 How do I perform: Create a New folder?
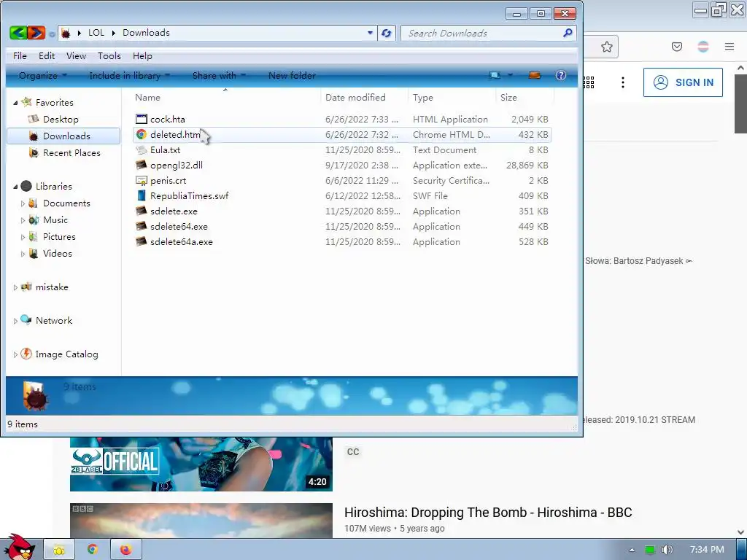(x=292, y=75)
